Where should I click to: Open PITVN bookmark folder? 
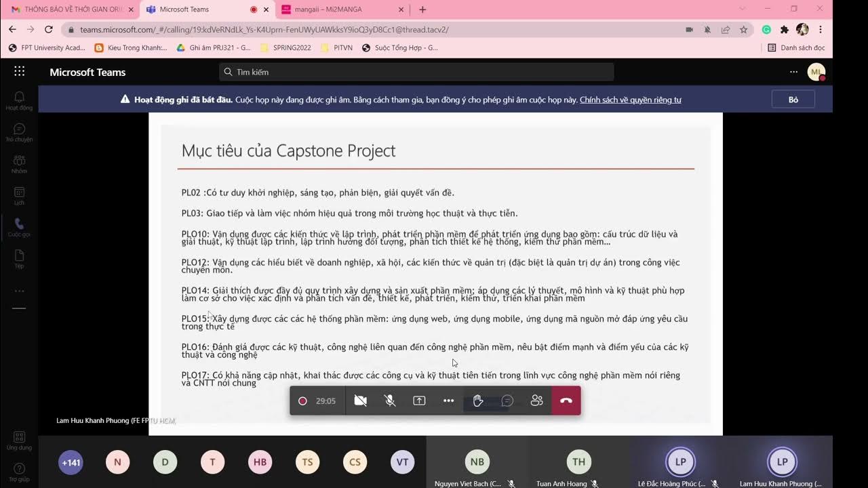point(336,48)
